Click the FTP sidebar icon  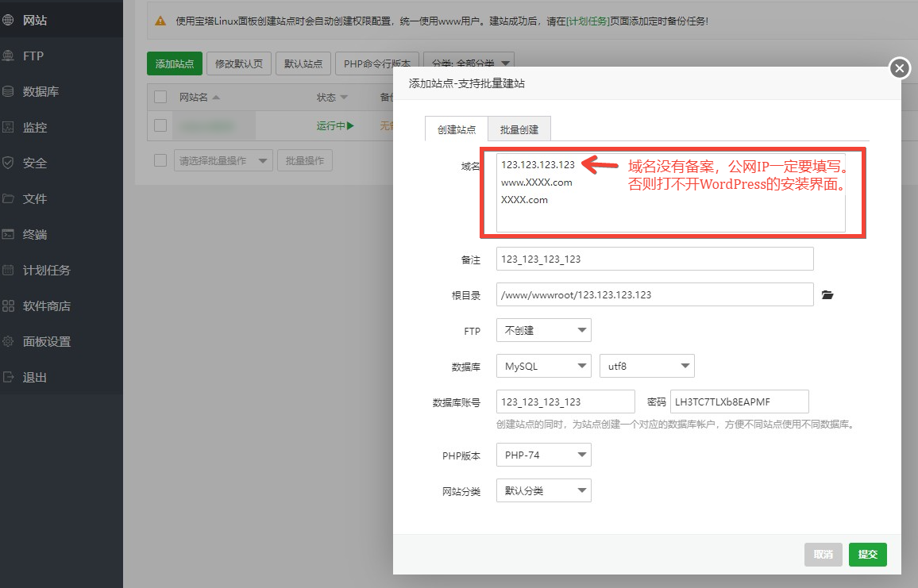(x=9, y=56)
